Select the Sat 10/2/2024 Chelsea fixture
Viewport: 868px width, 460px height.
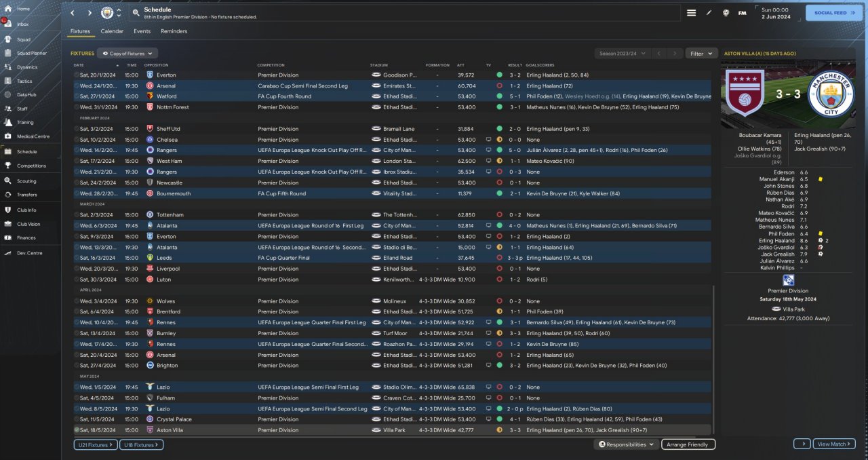393,140
